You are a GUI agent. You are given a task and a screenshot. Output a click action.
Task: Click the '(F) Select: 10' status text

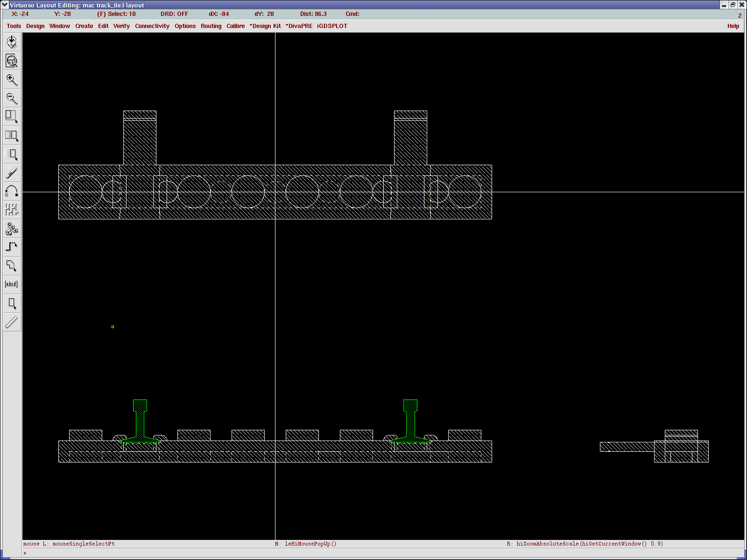click(x=116, y=14)
